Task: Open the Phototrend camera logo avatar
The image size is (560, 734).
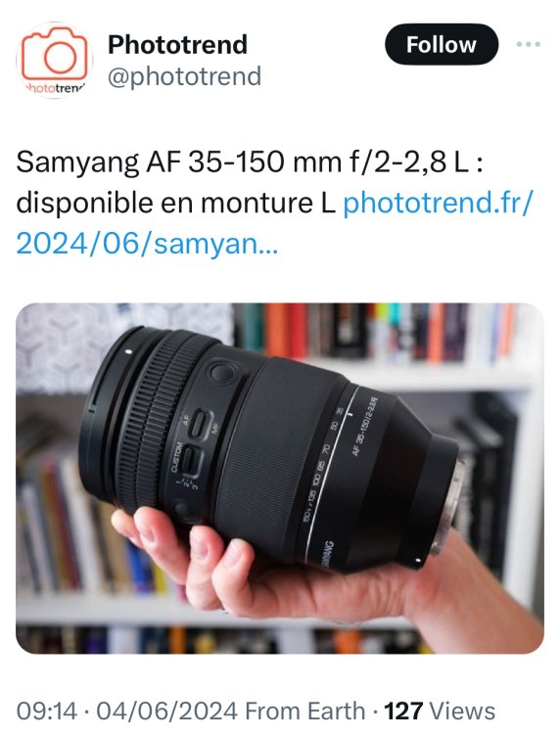Action: click(54, 61)
